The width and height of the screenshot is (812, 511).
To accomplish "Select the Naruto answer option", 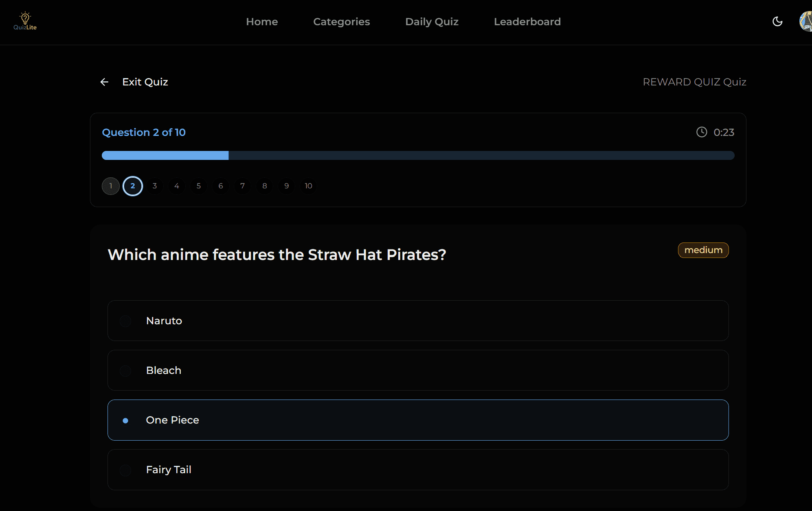I will (418, 321).
